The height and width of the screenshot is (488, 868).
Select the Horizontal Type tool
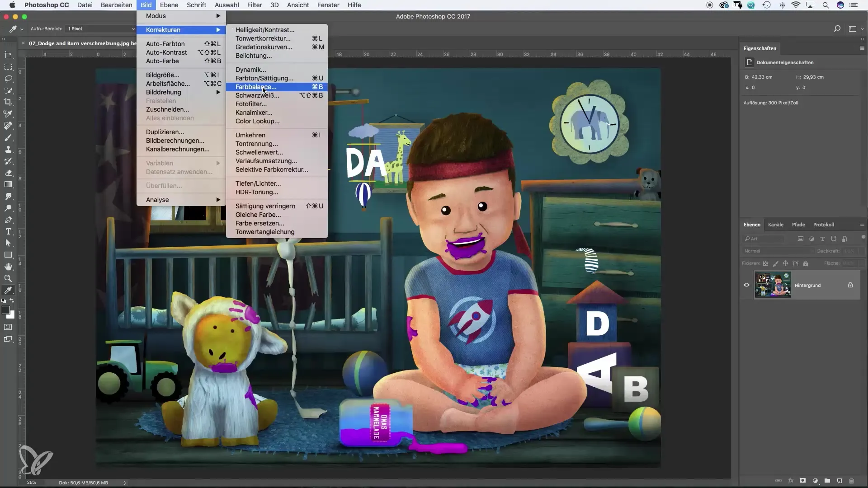[8, 231]
